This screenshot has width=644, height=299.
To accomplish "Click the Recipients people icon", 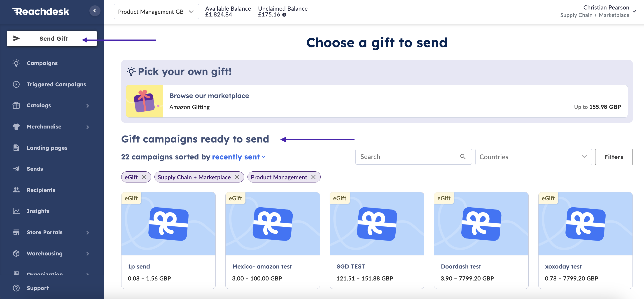I will [16, 190].
